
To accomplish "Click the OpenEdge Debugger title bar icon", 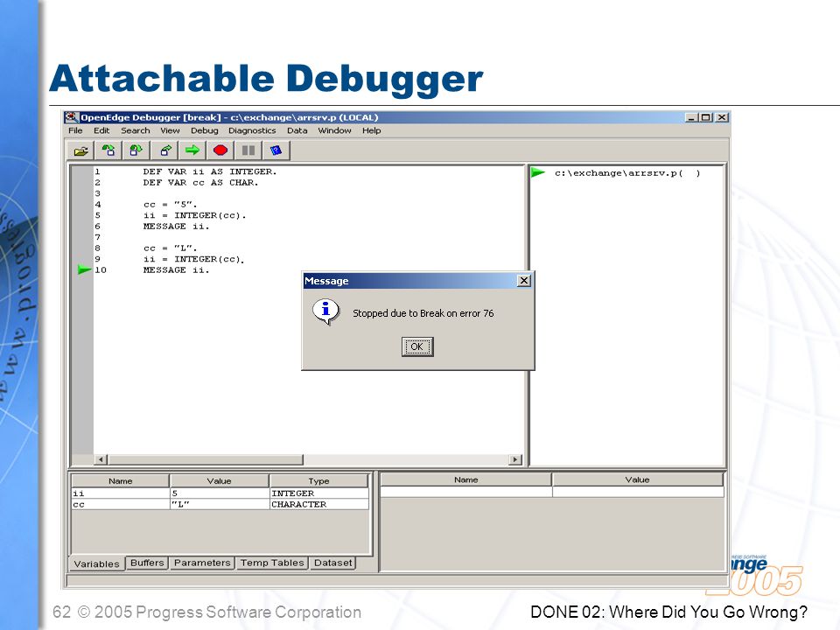I will pyautogui.click(x=71, y=117).
